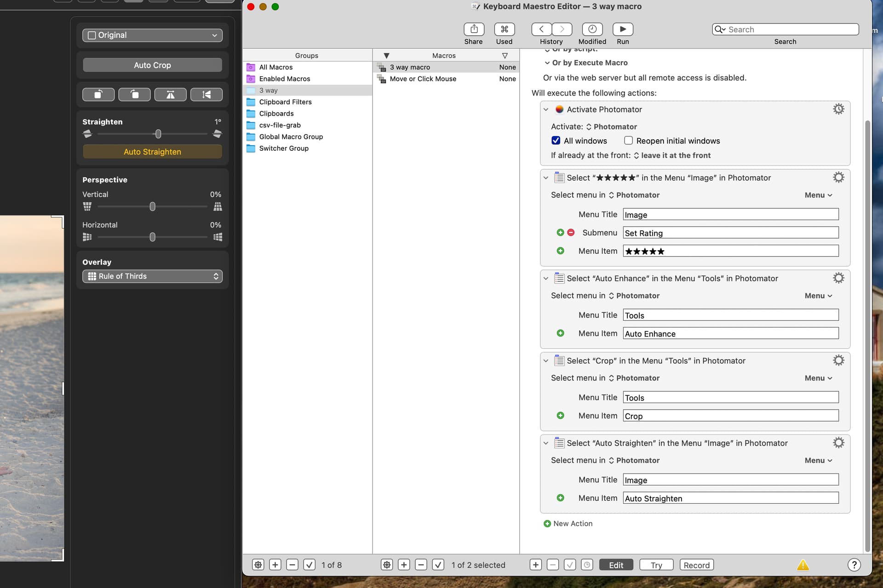Add submenu beside Auto Straighten Menu Item
The image size is (883, 588).
pyautogui.click(x=560, y=498)
